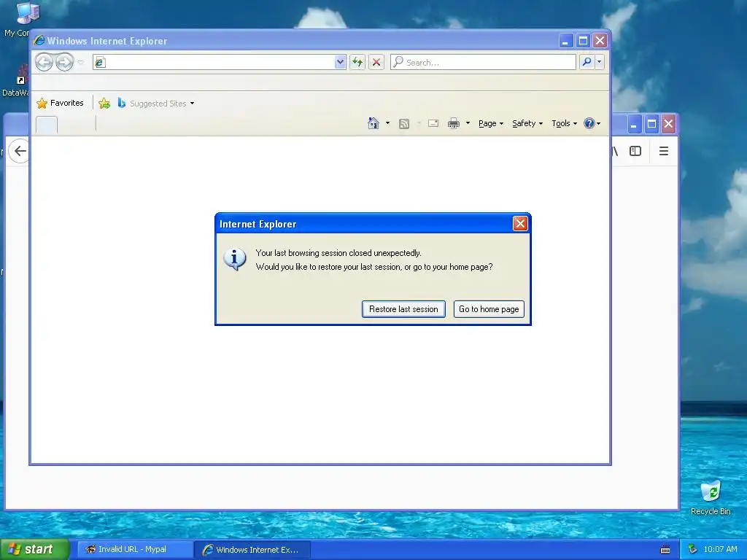
Task: Expand the Suggested Sites dropdown arrow
Action: coord(192,104)
